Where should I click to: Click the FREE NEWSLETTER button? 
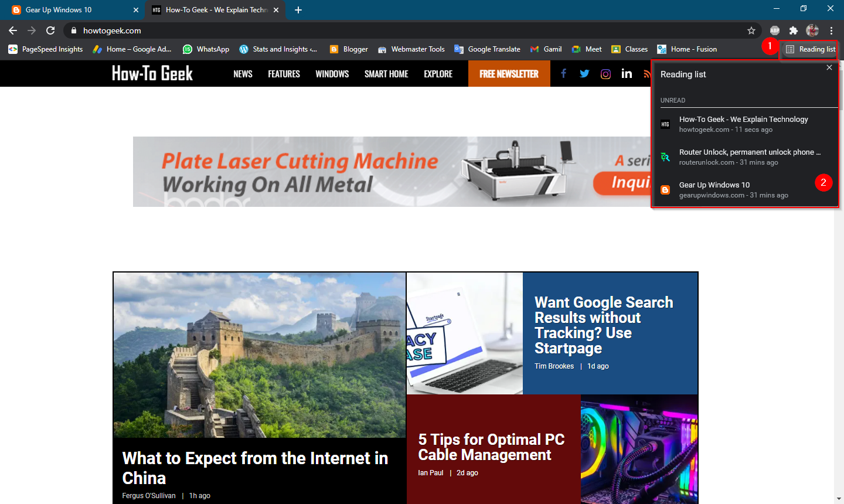tap(509, 74)
